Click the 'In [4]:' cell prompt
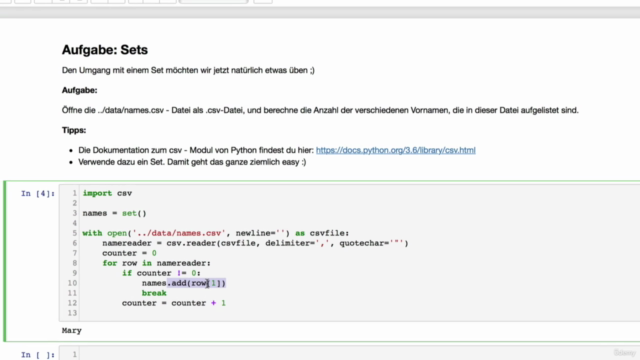 [x=38, y=193]
